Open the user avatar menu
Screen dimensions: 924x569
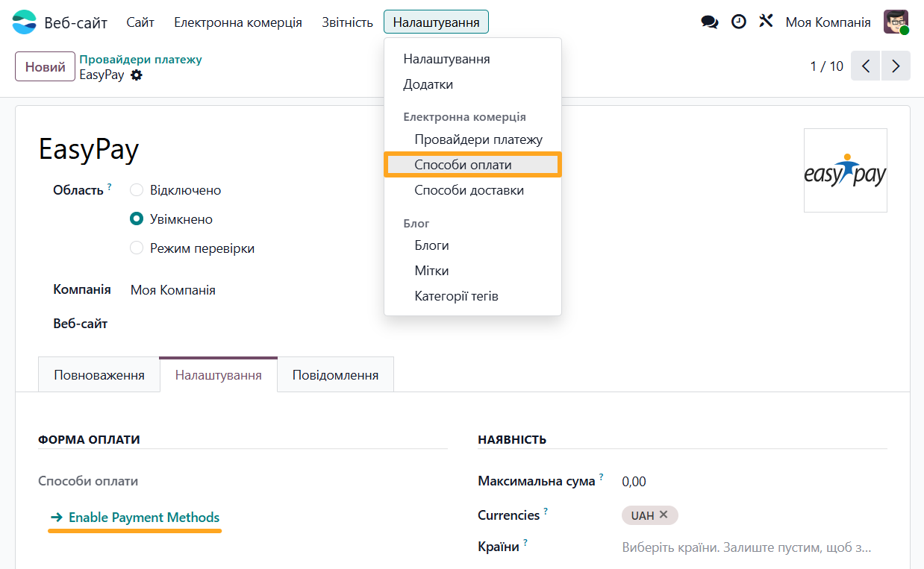896,22
